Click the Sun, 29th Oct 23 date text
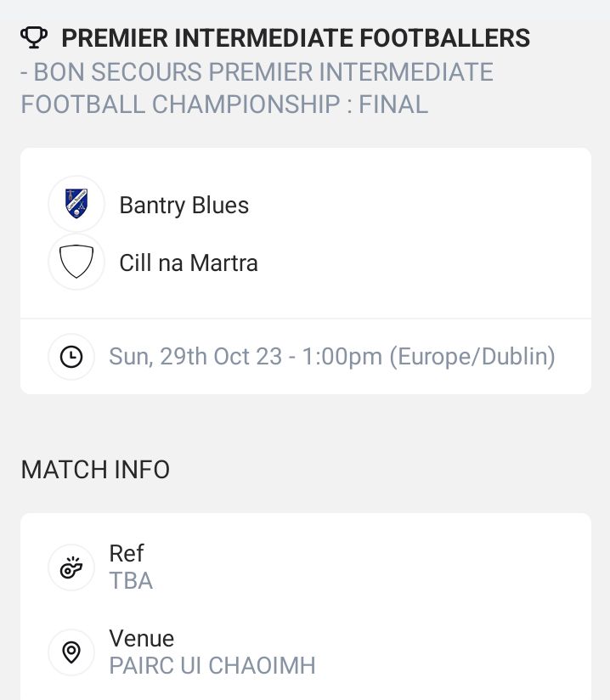The width and height of the screenshot is (610, 700). pos(195,357)
